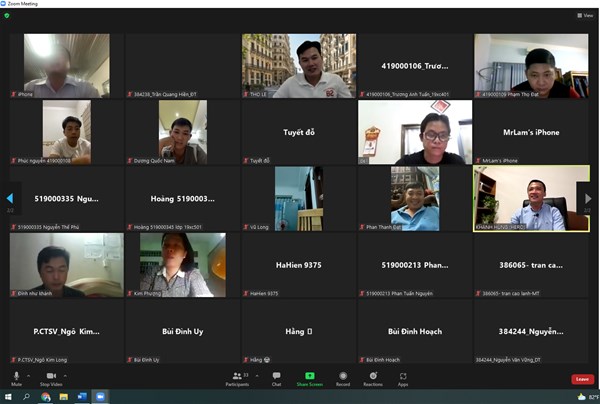This screenshot has height=404, width=600.
Task: Open the Windows Start menu
Action: pos(6,397)
